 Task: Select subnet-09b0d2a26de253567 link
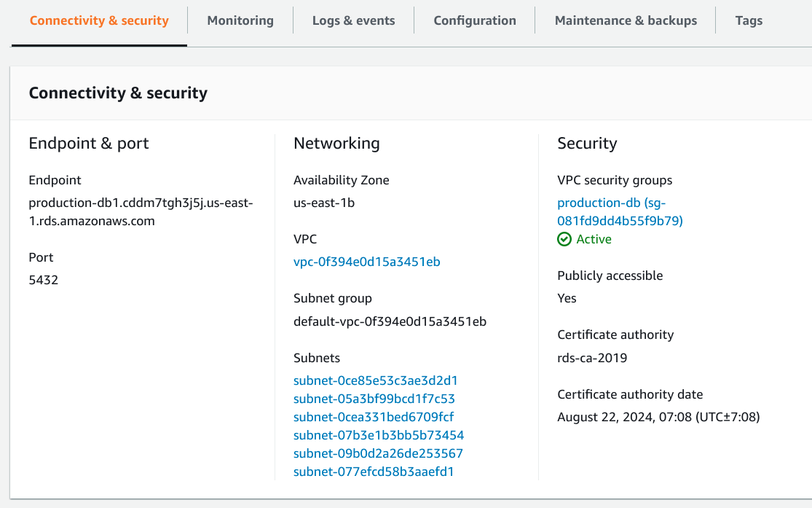(x=378, y=453)
